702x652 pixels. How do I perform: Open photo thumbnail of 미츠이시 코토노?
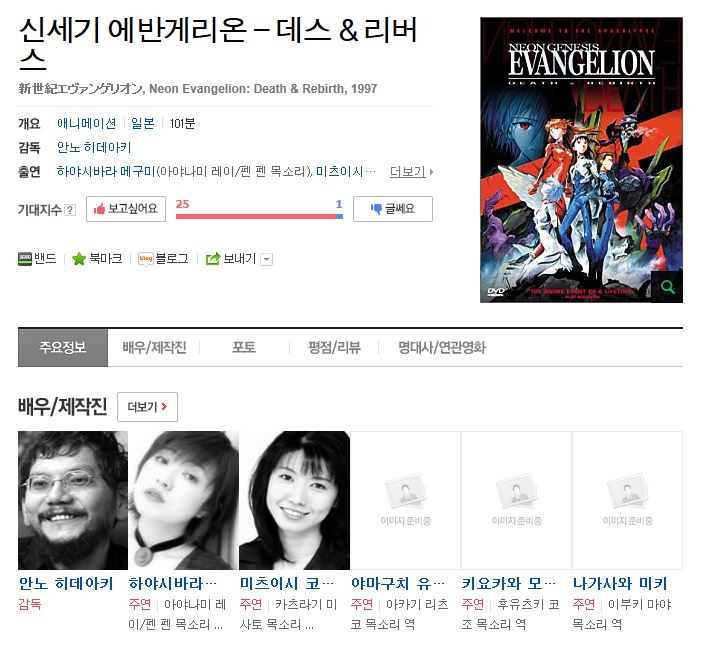[x=295, y=500]
